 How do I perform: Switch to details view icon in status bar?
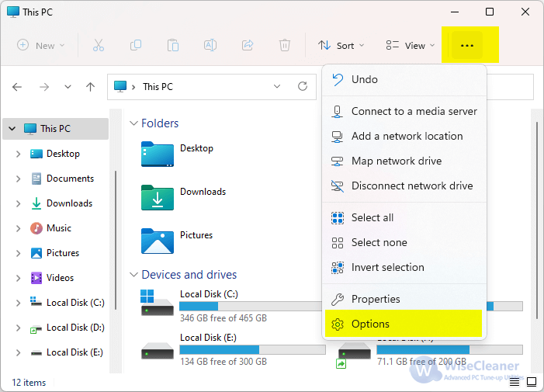pyautogui.click(x=515, y=382)
